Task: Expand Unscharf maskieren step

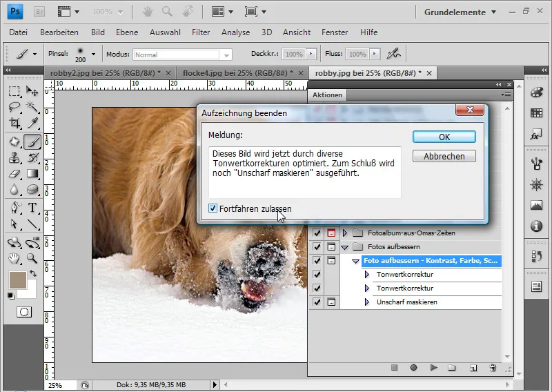Action: tap(367, 302)
